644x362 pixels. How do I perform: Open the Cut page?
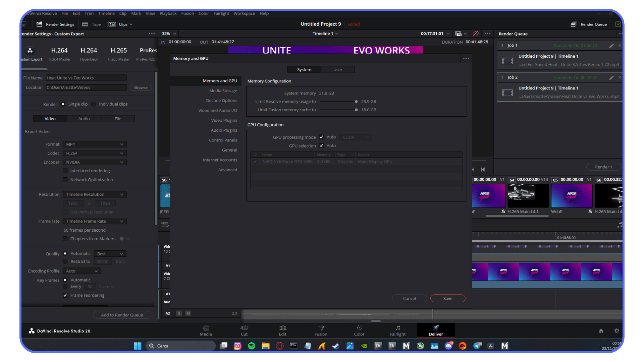tap(244, 330)
